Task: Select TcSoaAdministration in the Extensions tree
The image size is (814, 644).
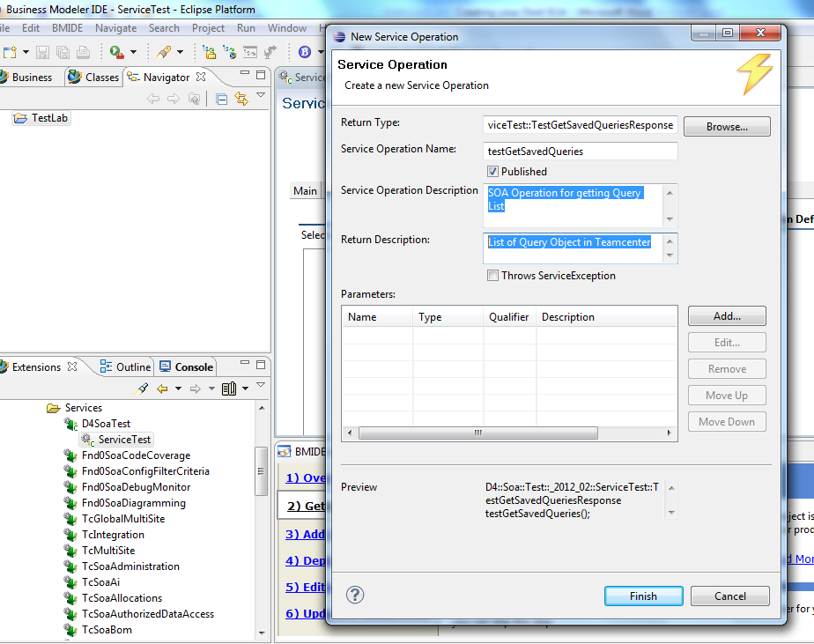Action: [x=122, y=566]
